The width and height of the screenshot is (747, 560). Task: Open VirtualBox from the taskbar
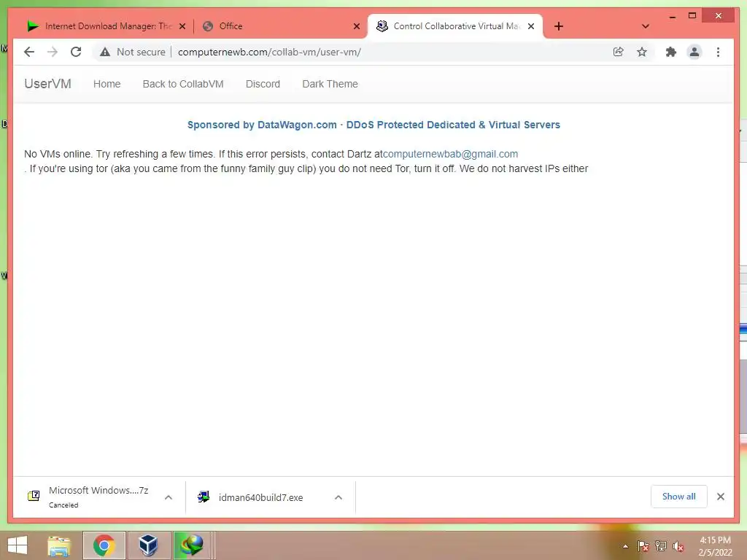pyautogui.click(x=148, y=545)
